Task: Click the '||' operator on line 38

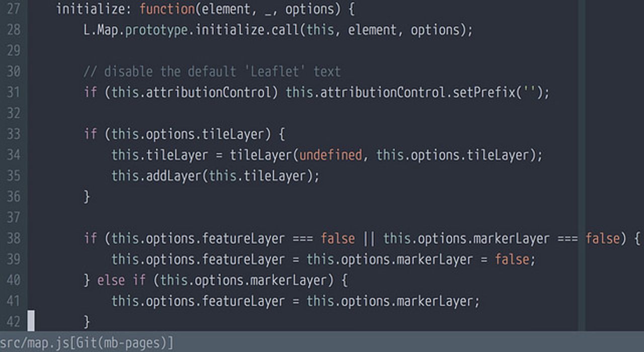Action: click(369, 238)
